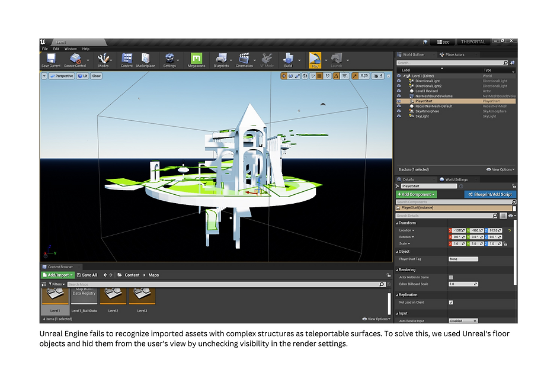The image size is (557, 392).
Task: Toggle visibility eye for DirectionalLight
Action: (x=399, y=81)
